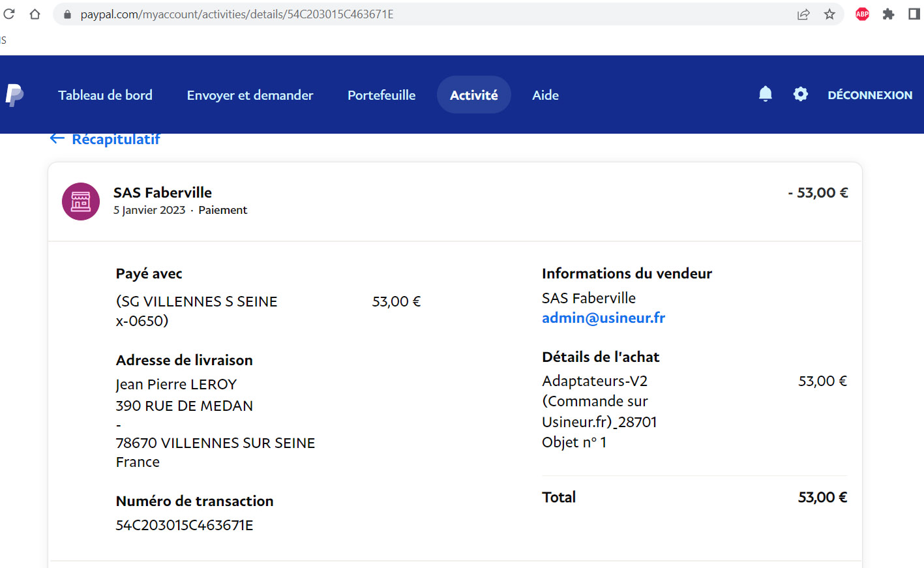924x568 pixels.
Task: Click the Paiement transaction type label
Action: 223,210
